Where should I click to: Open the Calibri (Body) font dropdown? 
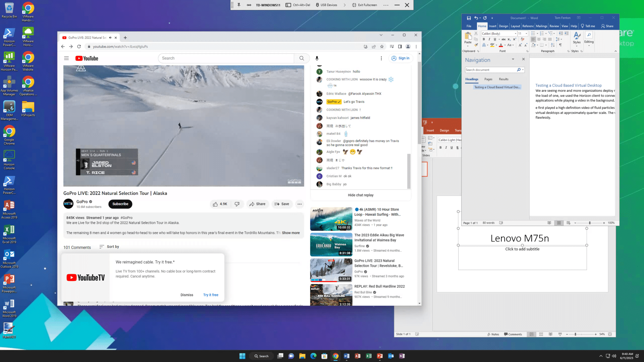click(x=516, y=34)
